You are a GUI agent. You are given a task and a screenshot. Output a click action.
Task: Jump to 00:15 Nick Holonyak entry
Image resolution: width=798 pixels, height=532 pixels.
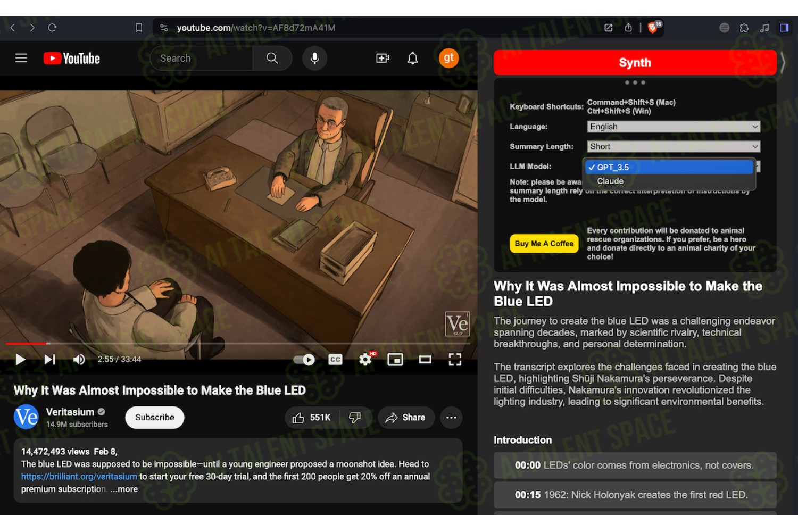coord(635,495)
